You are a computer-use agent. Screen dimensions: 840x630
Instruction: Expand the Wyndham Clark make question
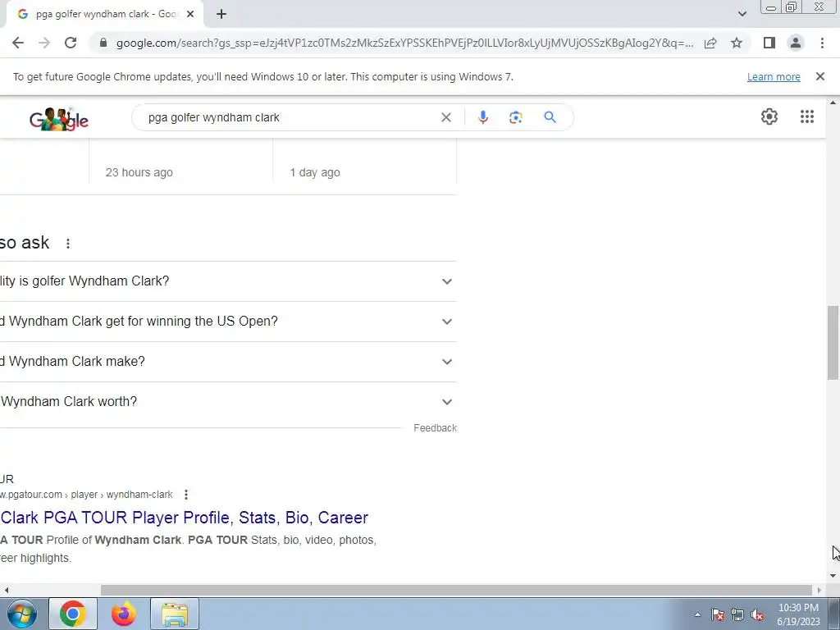tap(228, 362)
